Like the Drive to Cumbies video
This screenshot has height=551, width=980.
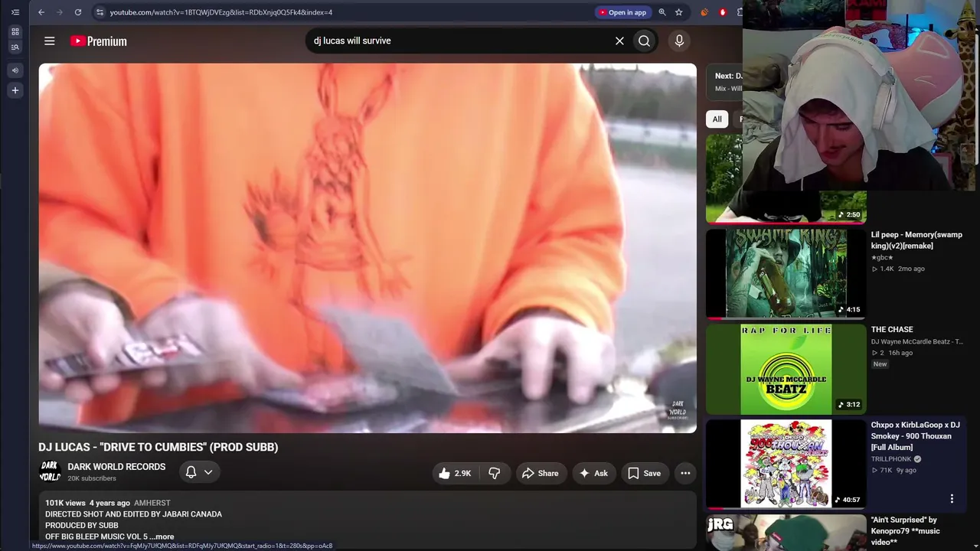click(454, 474)
